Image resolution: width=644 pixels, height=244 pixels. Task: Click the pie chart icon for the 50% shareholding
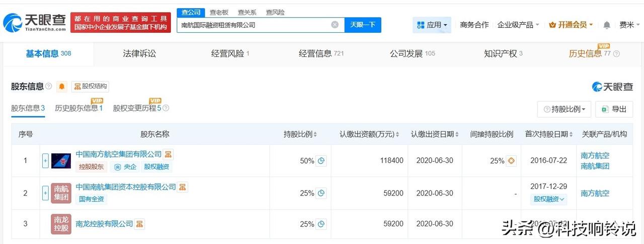[321, 161]
